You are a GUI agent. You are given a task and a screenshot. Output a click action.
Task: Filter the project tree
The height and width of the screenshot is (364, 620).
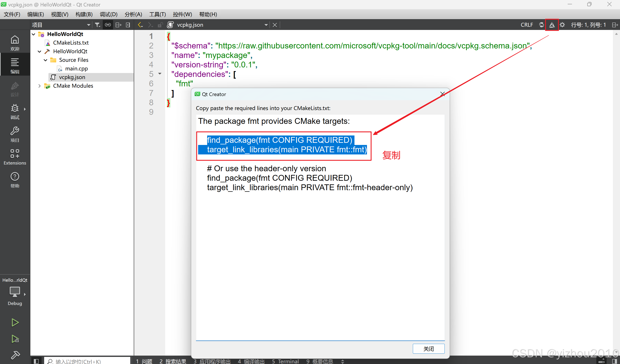point(97,25)
